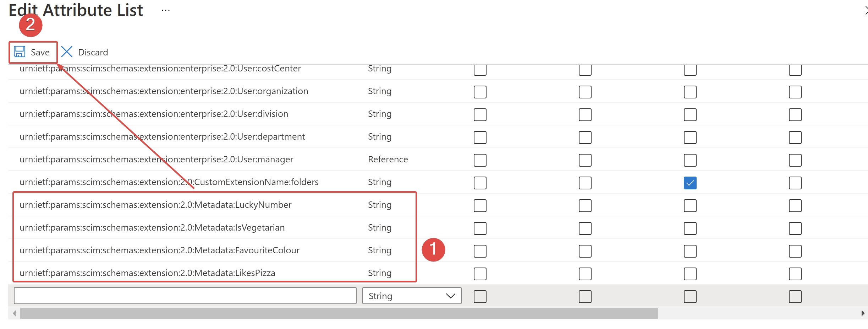
Task: Uncheck the checked box in folders row
Action: [x=690, y=183]
